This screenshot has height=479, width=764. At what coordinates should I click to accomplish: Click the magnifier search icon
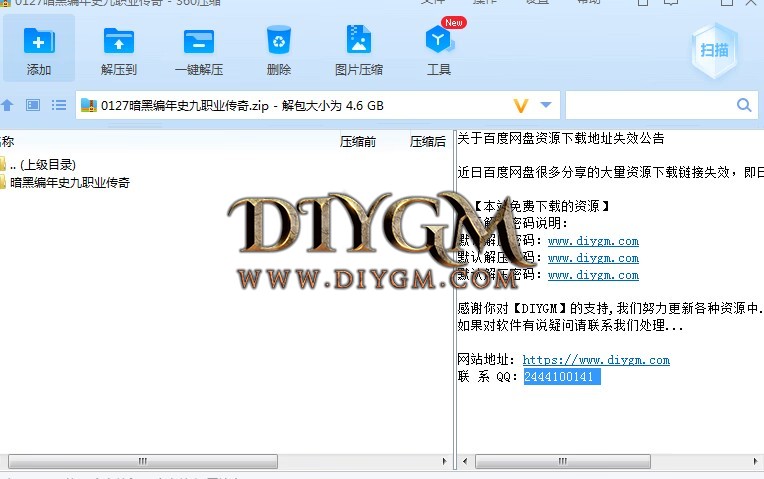click(x=744, y=105)
